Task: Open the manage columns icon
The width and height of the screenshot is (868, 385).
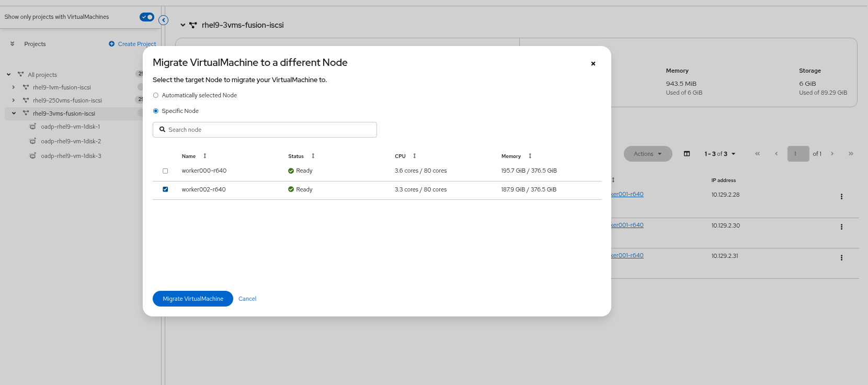Action: [687, 154]
